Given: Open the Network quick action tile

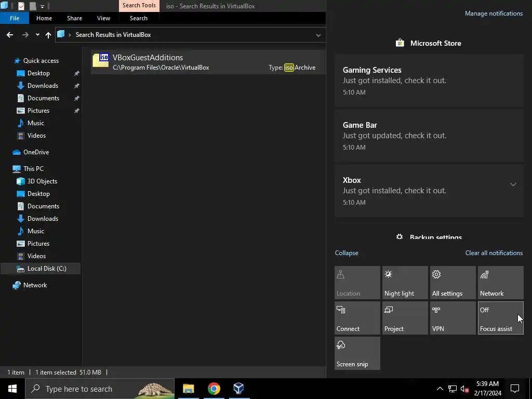Looking at the screenshot, I should 501,283.
